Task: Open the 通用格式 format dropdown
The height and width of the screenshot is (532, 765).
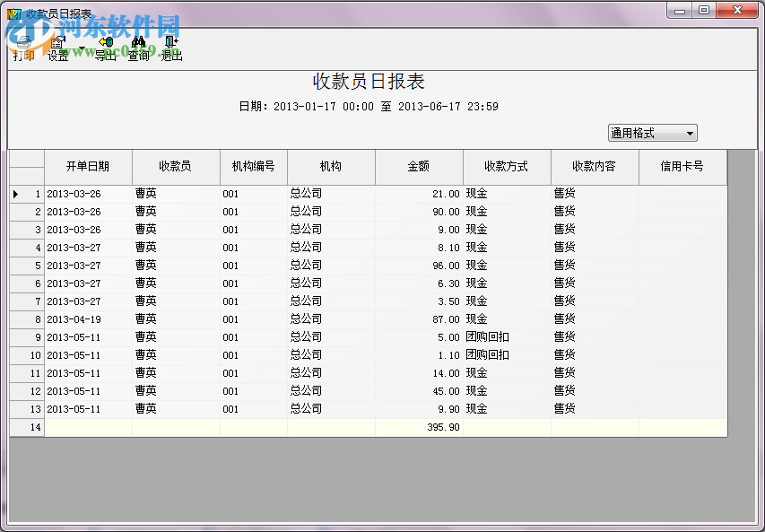Action: click(652, 133)
